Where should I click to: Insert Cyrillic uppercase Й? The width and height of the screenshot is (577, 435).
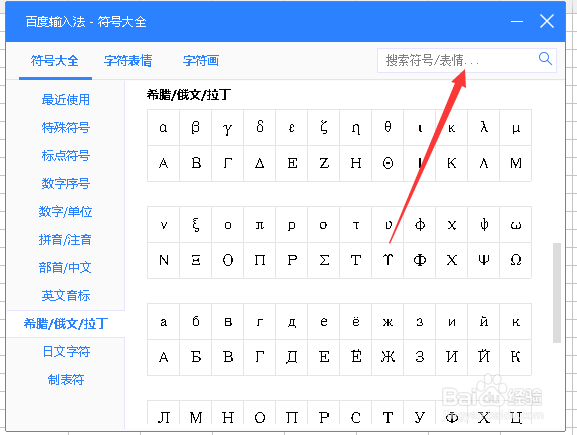pyautogui.click(x=484, y=357)
